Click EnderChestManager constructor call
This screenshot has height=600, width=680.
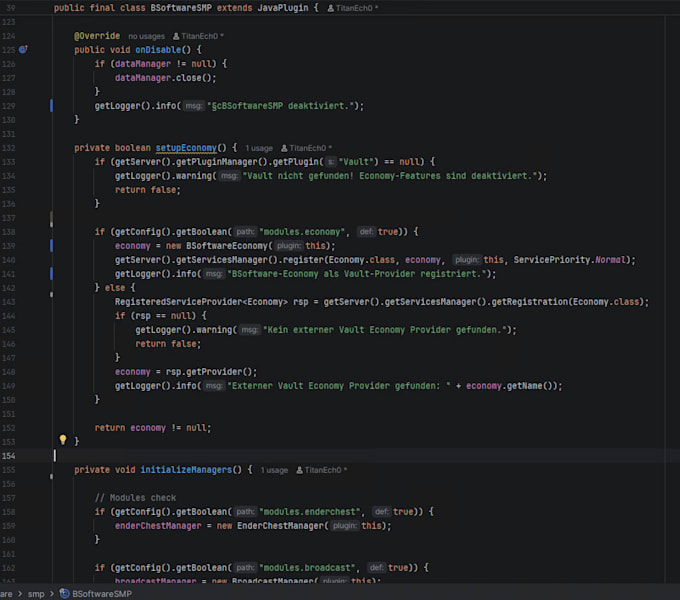[x=281, y=526]
